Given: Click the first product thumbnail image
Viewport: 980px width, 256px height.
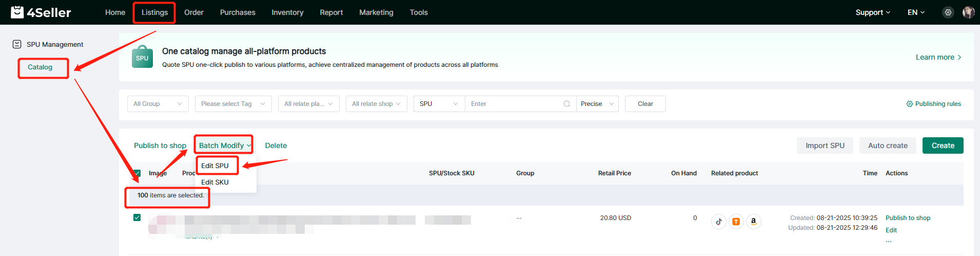Looking at the screenshot, I should [x=162, y=226].
